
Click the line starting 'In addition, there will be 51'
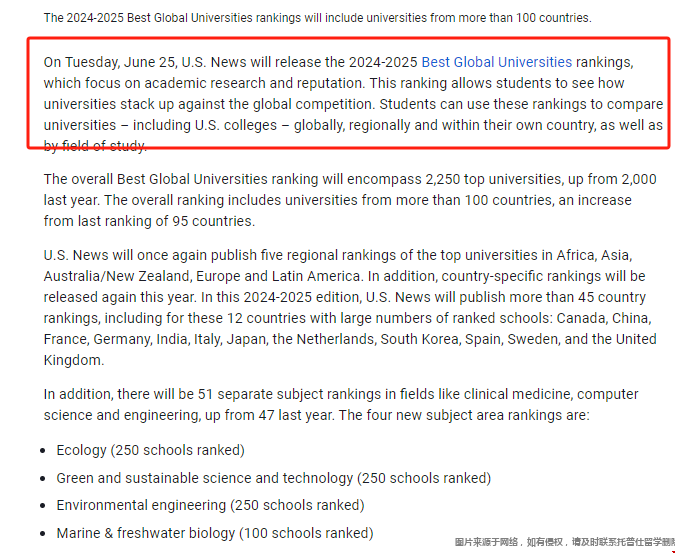341,394
